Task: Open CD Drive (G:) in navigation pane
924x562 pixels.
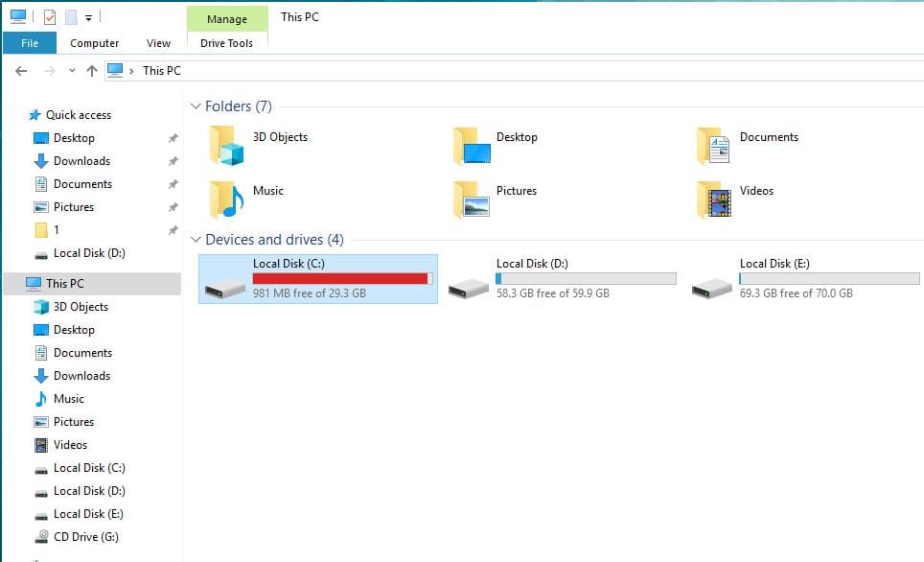Action: coord(86,537)
